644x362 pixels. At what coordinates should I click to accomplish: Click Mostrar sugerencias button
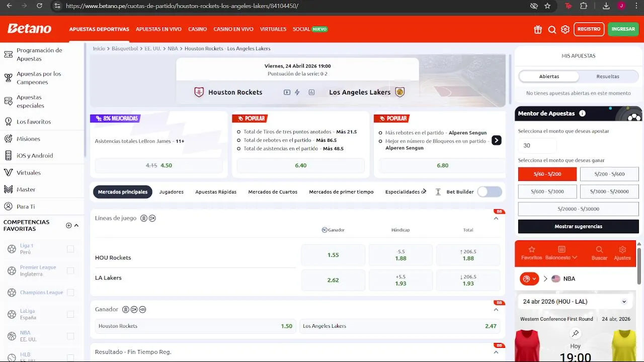tap(579, 227)
